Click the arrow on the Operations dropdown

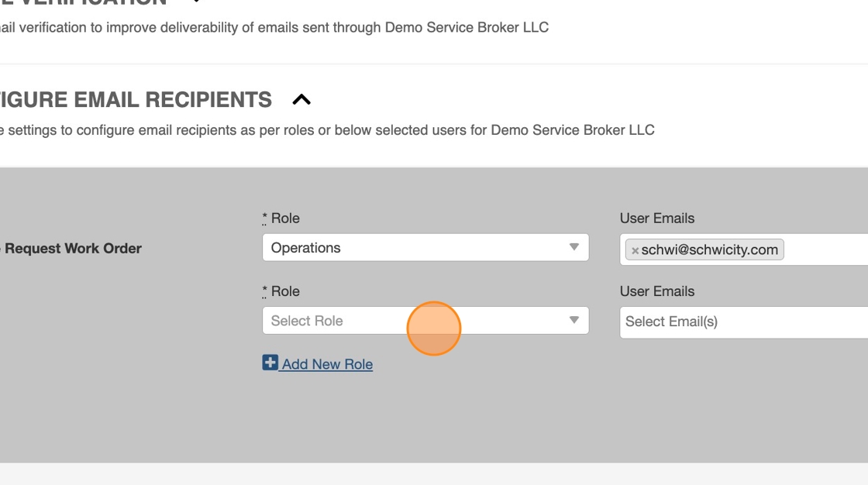[574, 247]
